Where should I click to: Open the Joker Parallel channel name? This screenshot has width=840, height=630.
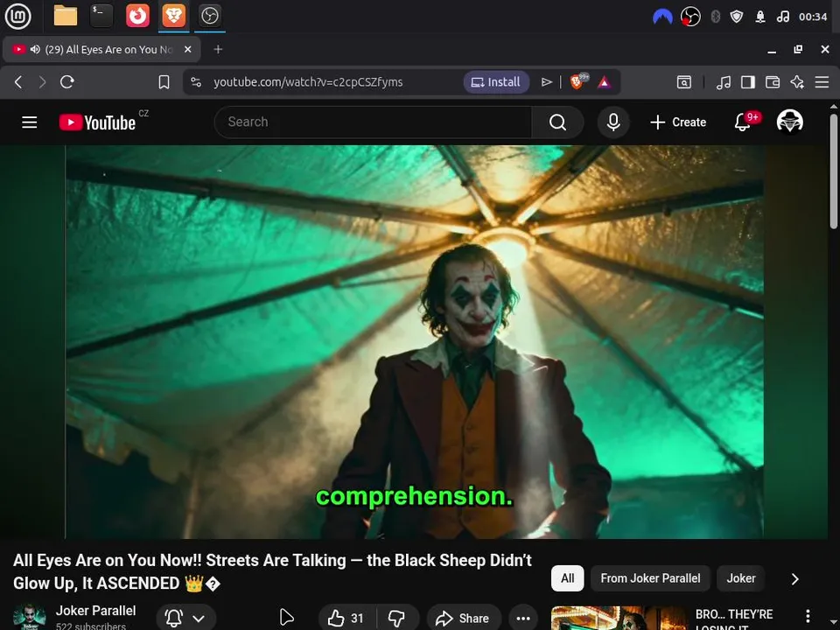tap(96, 611)
